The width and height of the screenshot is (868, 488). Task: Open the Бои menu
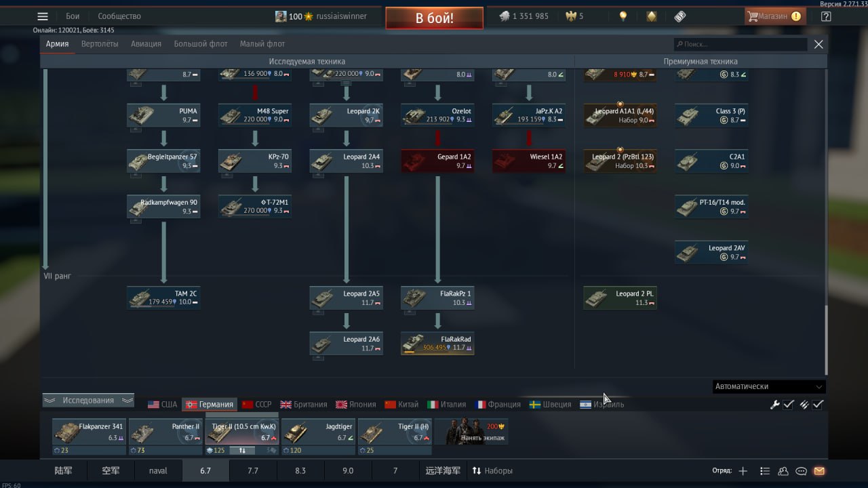tap(73, 16)
